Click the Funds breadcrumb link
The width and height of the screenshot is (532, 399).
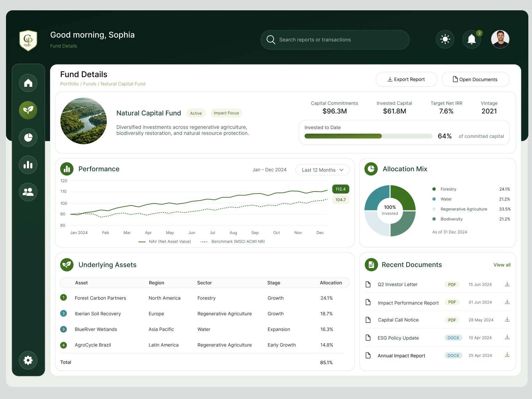pyautogui.click(x=90, y=84)
